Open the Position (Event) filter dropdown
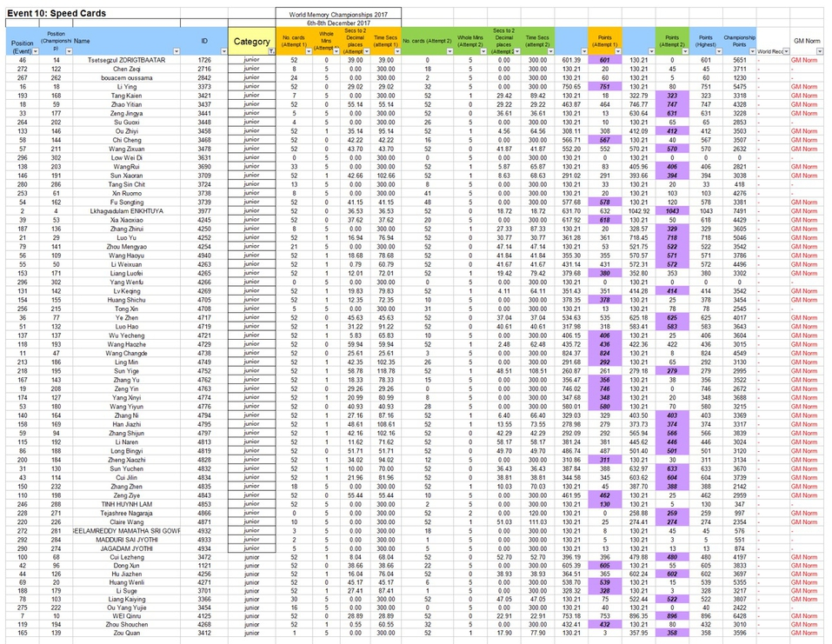Image resolution: width=832 pixels, height=644 pixels. [x=36, y=51]
